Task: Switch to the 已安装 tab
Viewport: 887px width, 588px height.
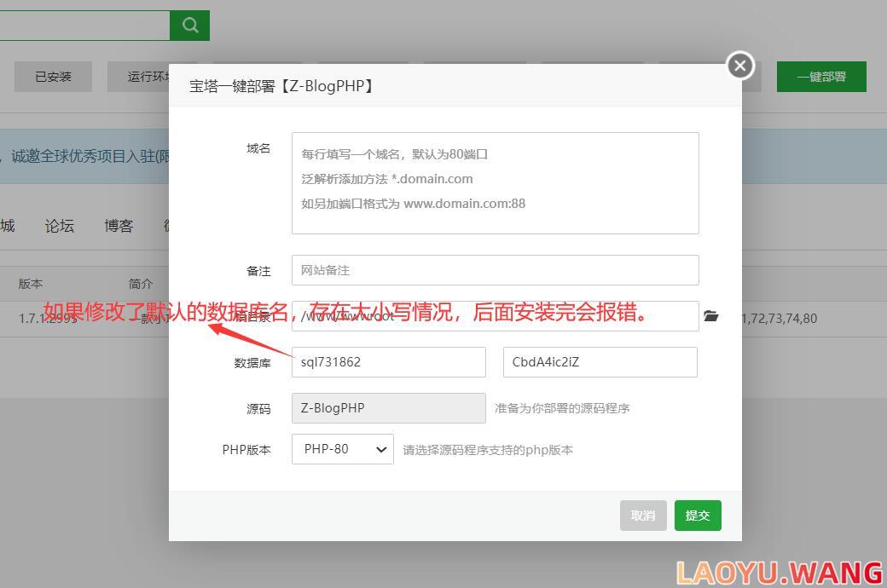Action: click(x=53, y=76)
